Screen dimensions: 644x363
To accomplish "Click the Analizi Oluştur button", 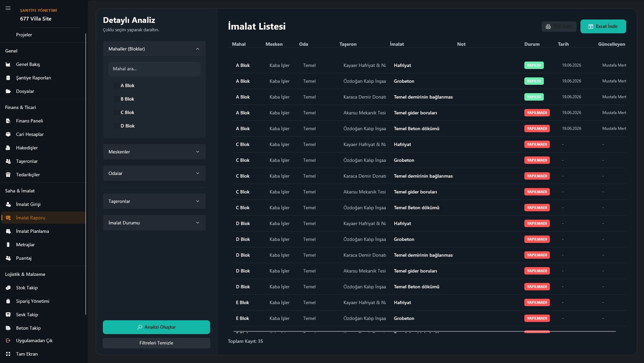I will (x=156, y=327).
